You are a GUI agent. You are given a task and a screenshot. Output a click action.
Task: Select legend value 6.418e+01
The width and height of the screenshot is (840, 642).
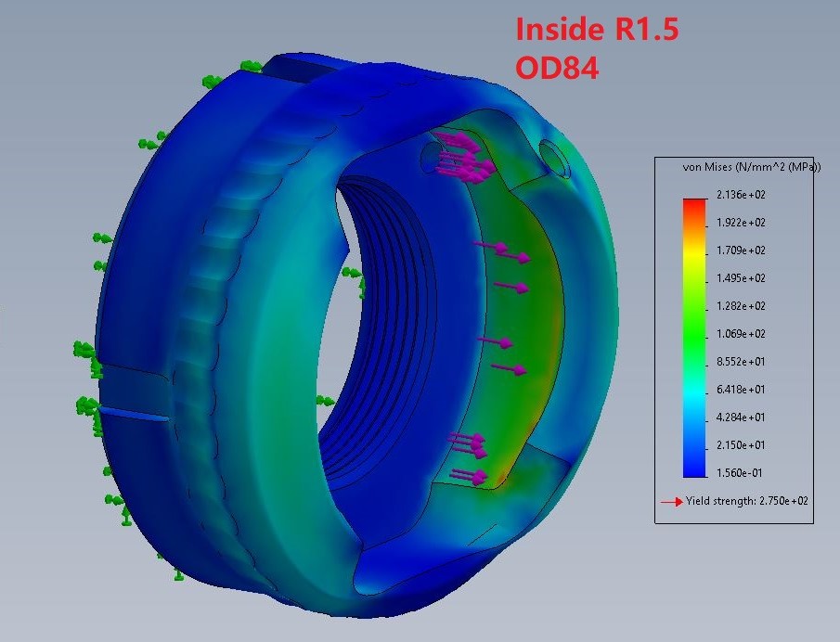[x=741, y=390]
